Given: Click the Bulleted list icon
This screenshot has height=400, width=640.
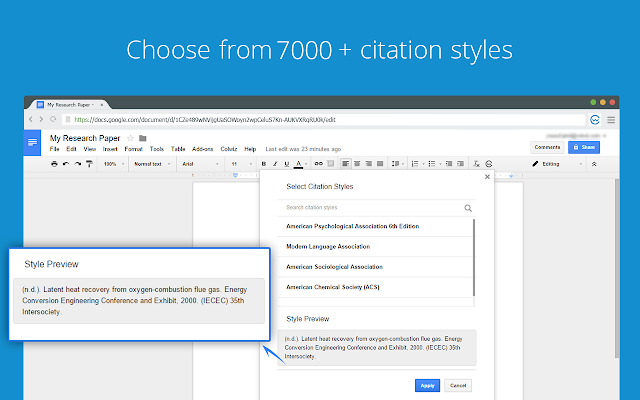Looking at the screenshot, I should click(x=432, y=164).
